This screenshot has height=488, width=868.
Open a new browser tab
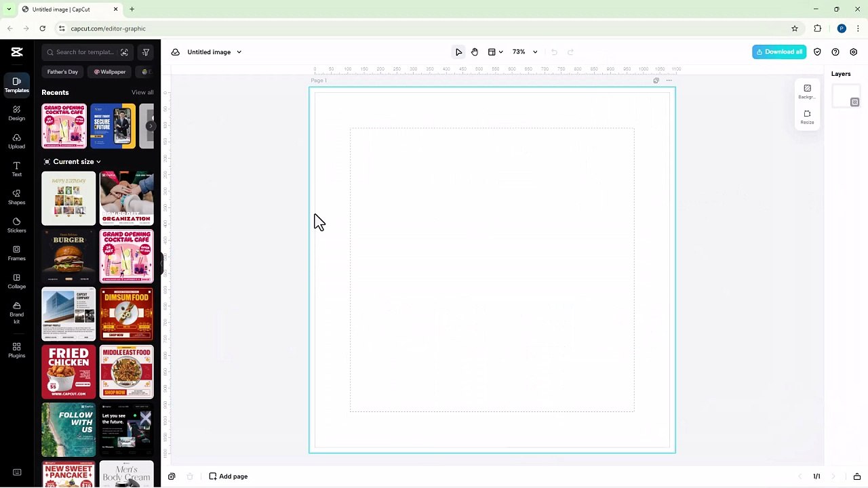132,9
